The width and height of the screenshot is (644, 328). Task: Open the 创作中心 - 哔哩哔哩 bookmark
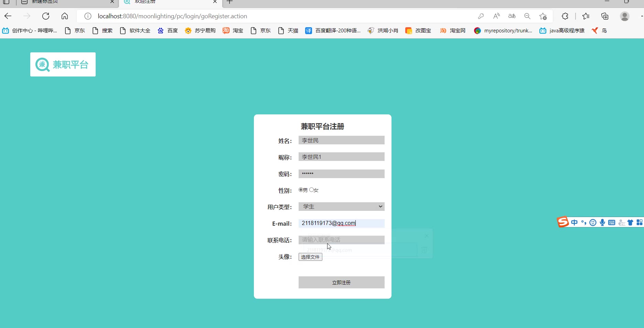30,31
